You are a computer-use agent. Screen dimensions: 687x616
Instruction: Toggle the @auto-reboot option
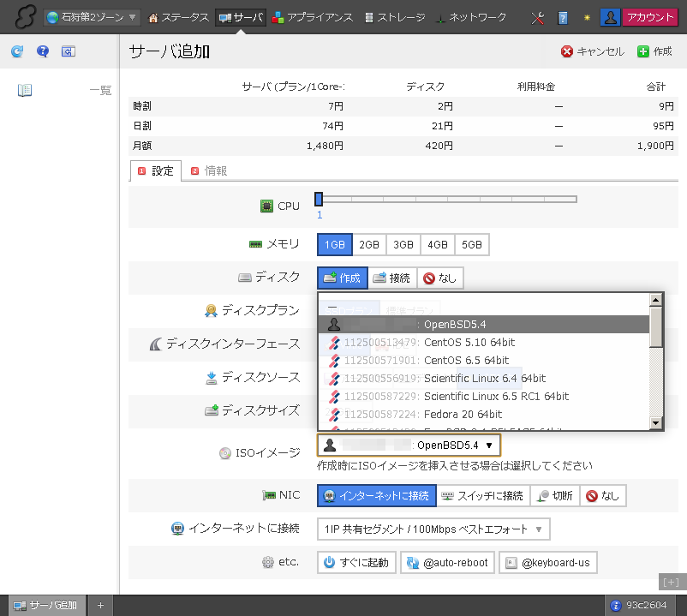448,563
